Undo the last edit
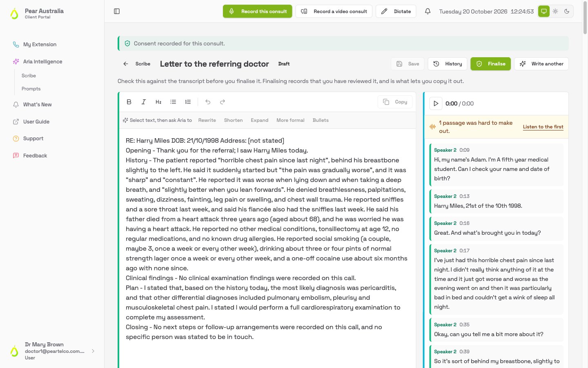This screenshot has width=588, height=368. tap(208, 102)
